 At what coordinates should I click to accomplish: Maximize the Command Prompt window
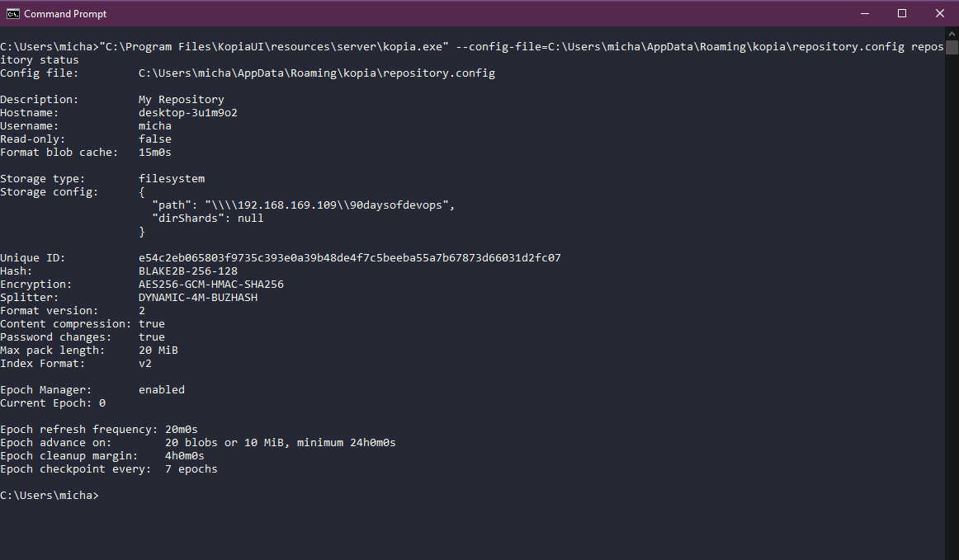click(902, 13)
